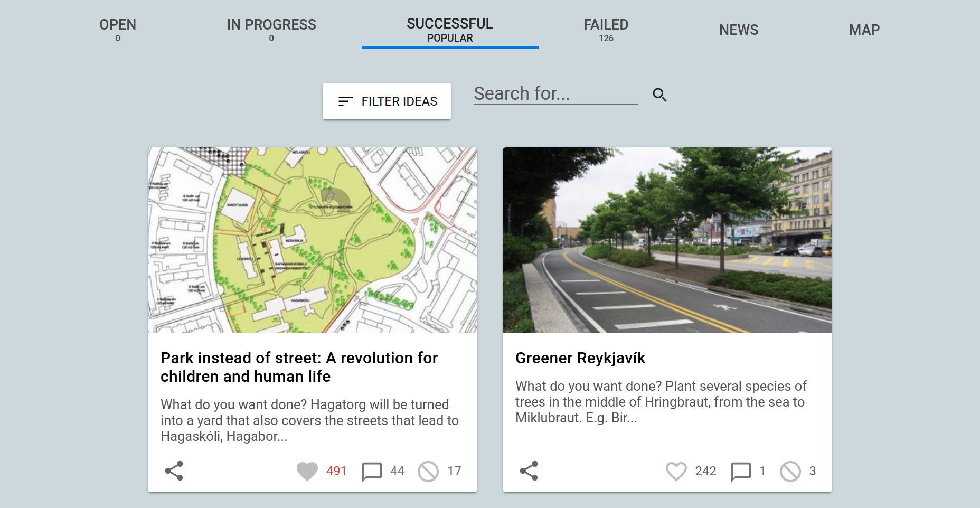Open the Greener Reykjavík idea title
The width and height of the screenshot is (980, 508).
(x=580, y=358)
